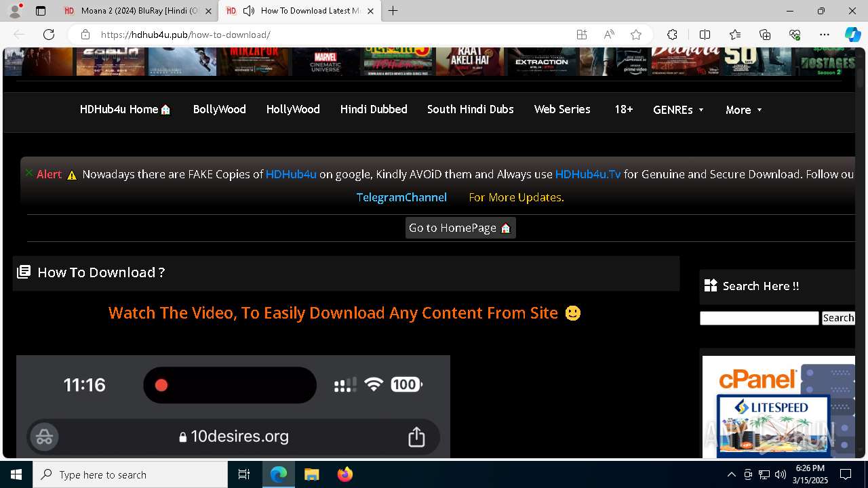Open the clock showing 6:26 PM

point(810,474)
